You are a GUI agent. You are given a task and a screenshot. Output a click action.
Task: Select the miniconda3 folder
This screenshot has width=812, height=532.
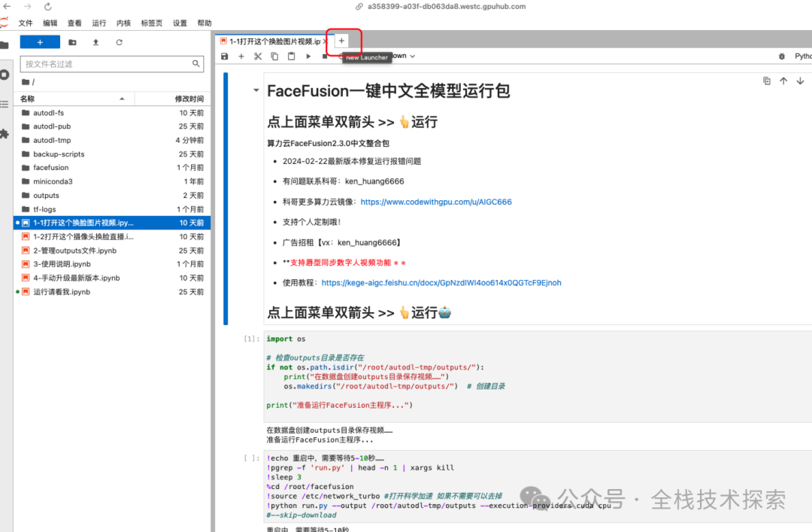point(112,181)
